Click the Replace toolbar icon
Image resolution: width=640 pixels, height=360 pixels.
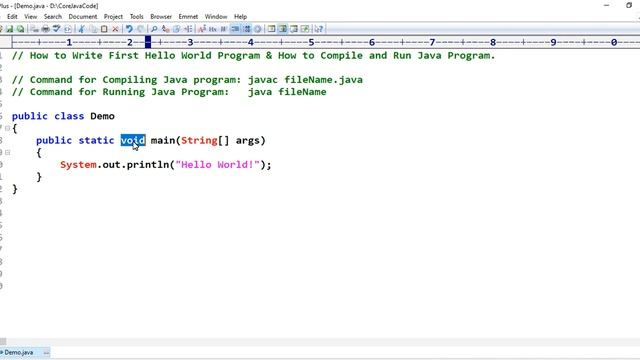(165, 29)
